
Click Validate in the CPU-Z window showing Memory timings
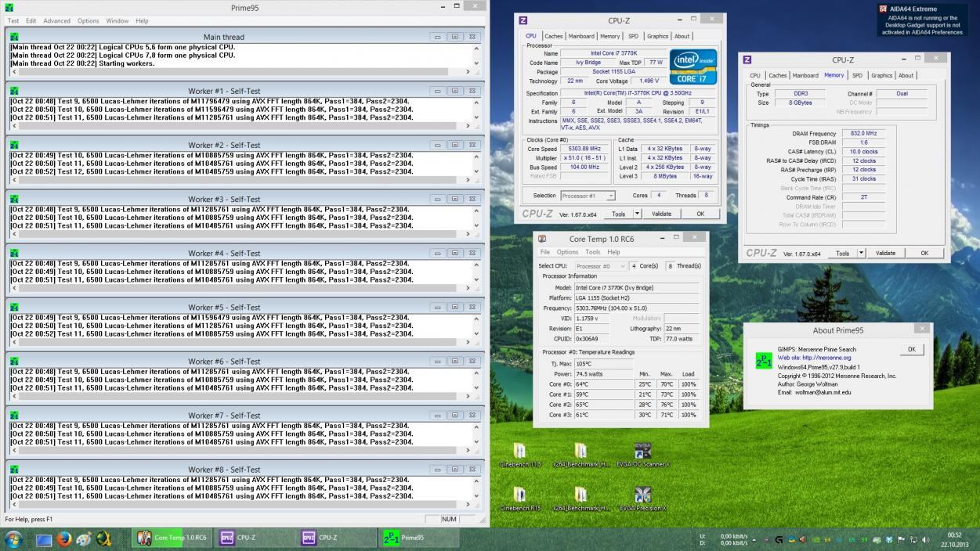886,253
